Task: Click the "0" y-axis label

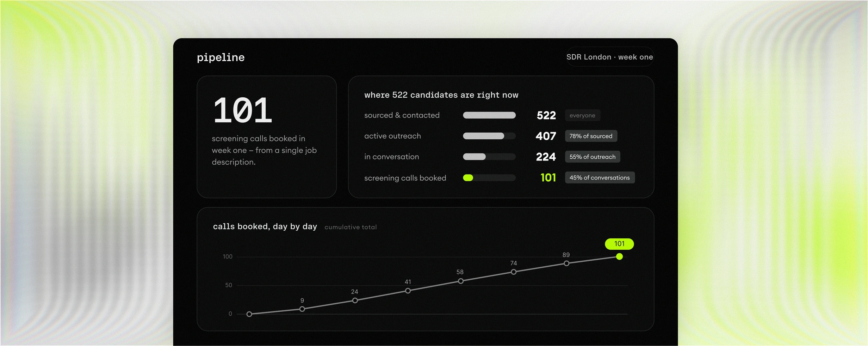Action: pyautogui.click(x=230, y=314)
